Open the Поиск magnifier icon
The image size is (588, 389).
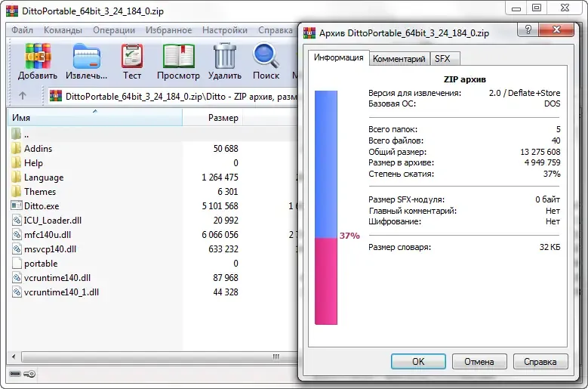[266, 56]
